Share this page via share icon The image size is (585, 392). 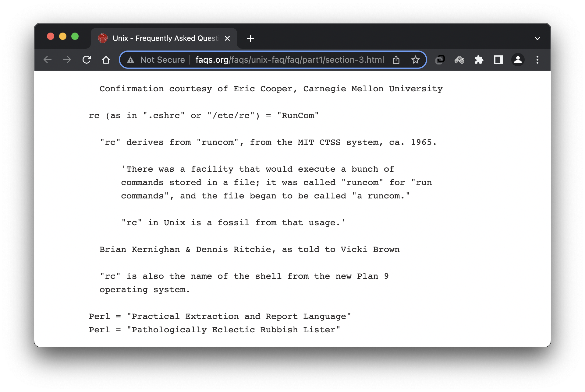click(x=396, y=60)
